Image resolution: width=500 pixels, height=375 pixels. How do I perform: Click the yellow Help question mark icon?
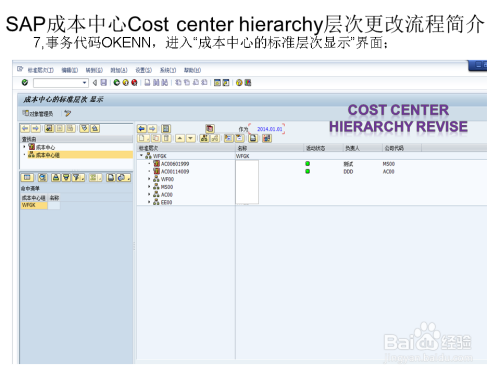(x=239, y=82)
